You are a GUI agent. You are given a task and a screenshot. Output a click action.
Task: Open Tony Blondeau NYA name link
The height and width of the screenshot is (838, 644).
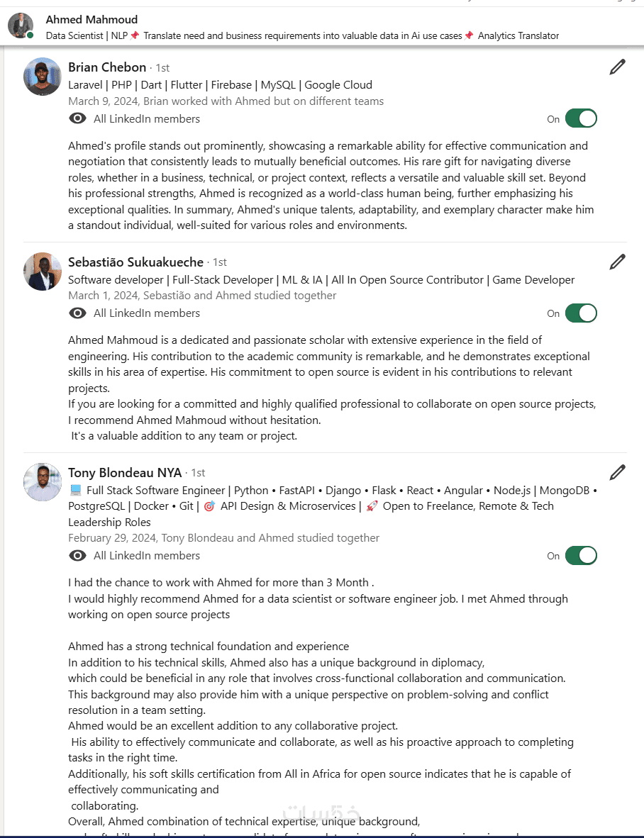click(125, 472)
